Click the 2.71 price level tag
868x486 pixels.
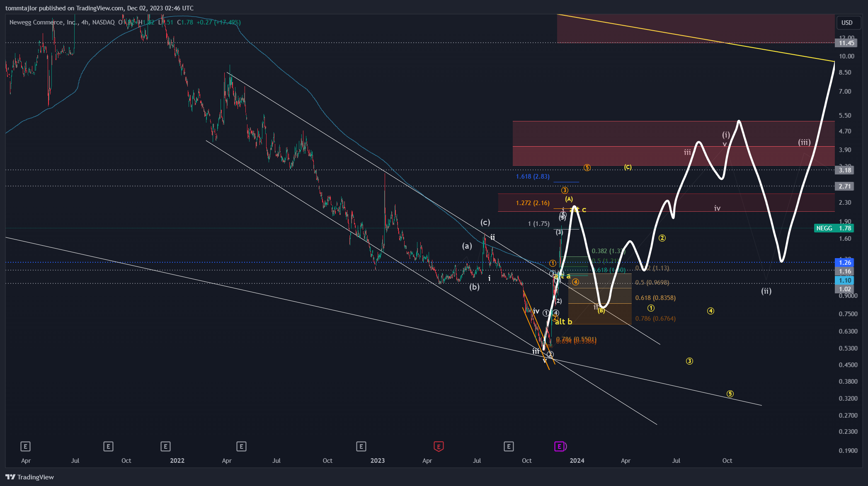point(845,186)
